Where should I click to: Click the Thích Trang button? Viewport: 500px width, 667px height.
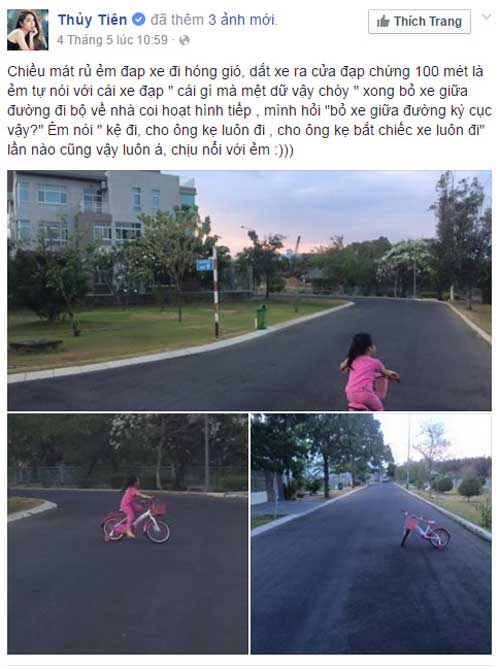[419, 21]
